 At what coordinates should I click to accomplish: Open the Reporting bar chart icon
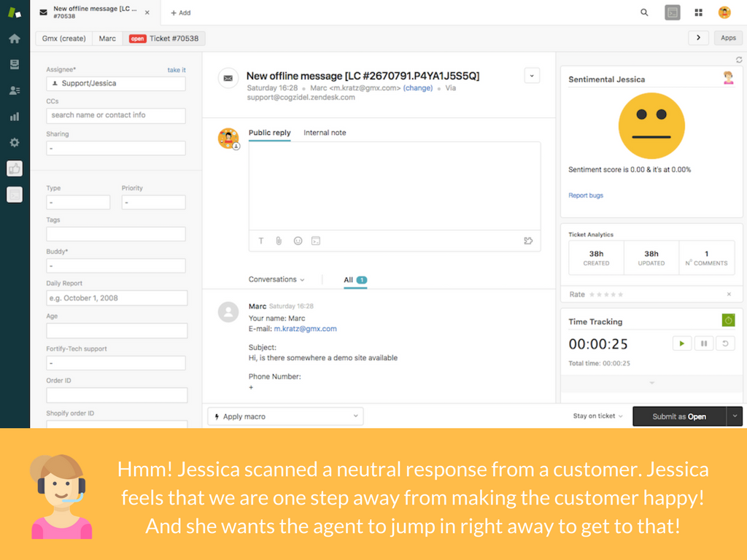(15, 117)
